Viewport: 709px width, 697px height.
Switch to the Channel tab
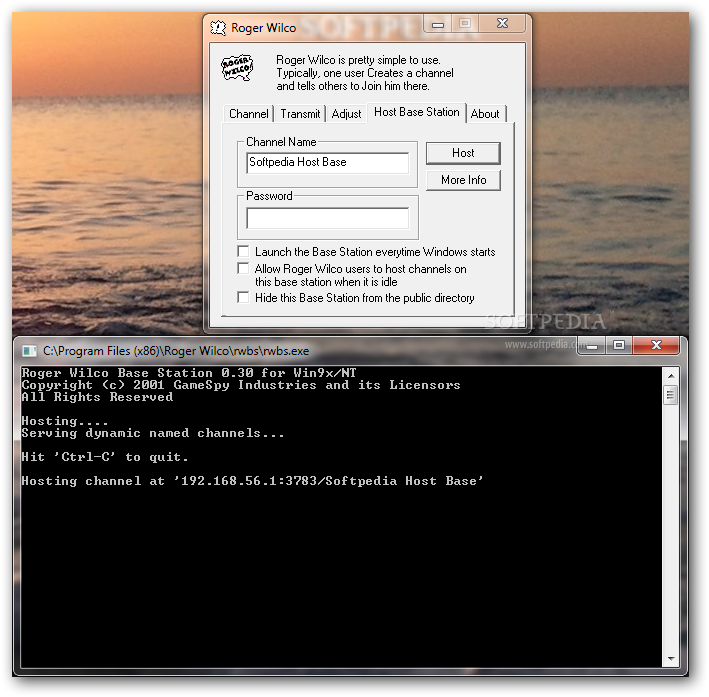tap(248, 114)
